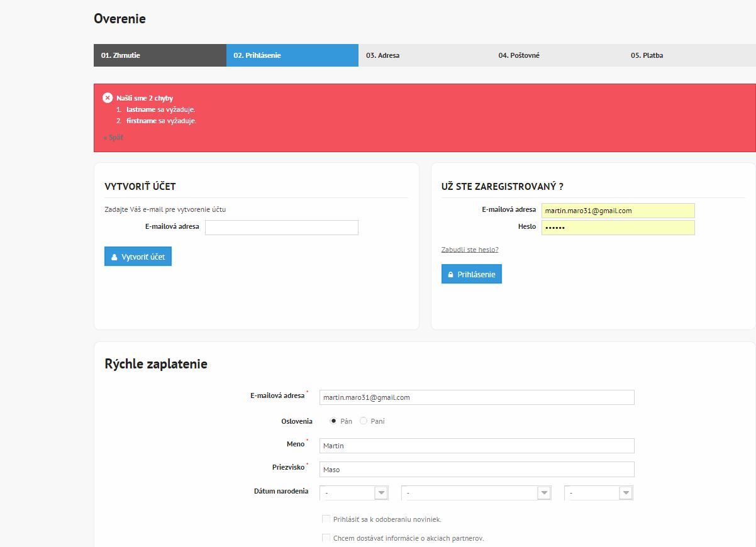The image size is (756, 547).
Task: Click the Overenie page heading
Action: [120, 19]
